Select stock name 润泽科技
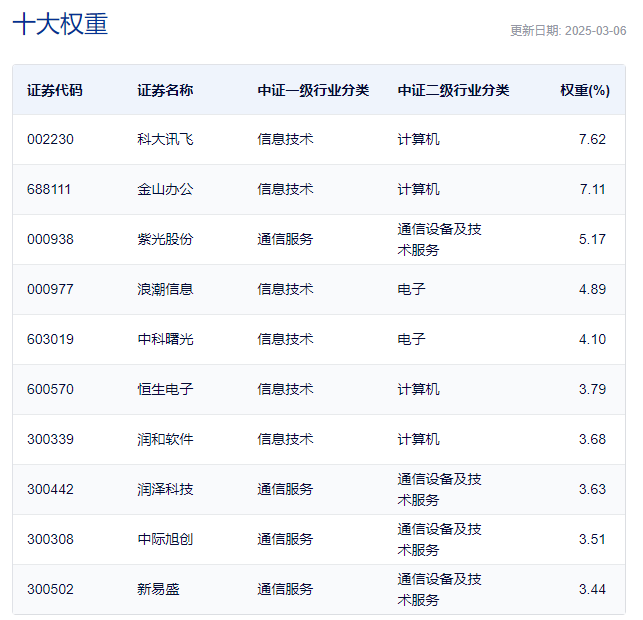 165,490
